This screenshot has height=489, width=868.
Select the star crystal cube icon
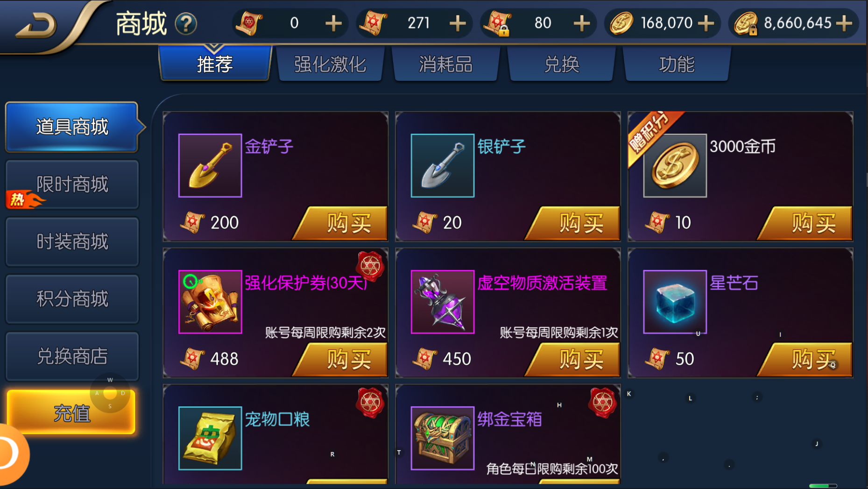point(675,302)
